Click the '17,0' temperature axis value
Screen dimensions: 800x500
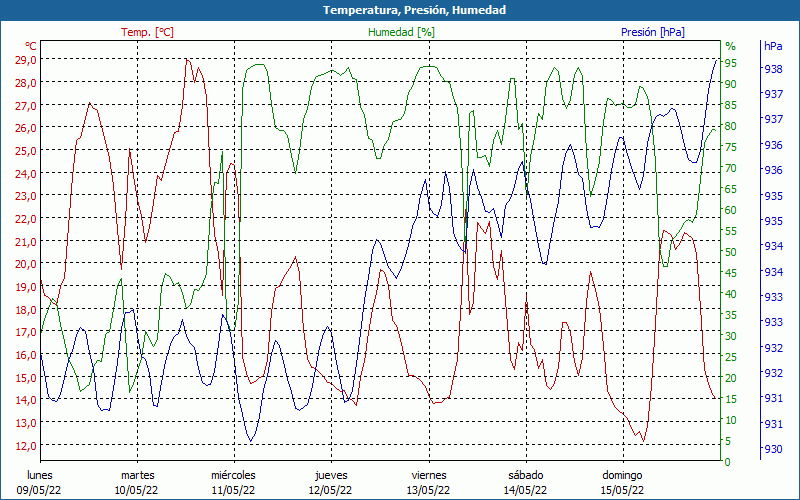pyautogui.click(x=26, y=332)
